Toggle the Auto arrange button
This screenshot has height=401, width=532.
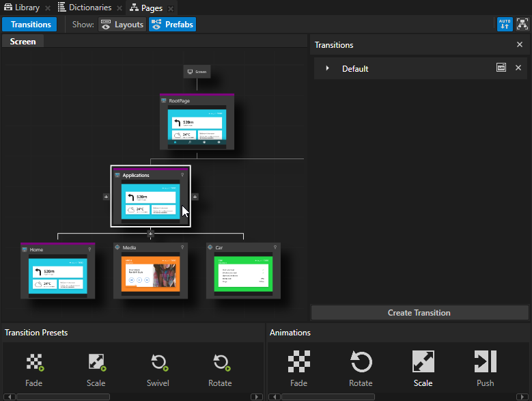(x=505, y=25)
